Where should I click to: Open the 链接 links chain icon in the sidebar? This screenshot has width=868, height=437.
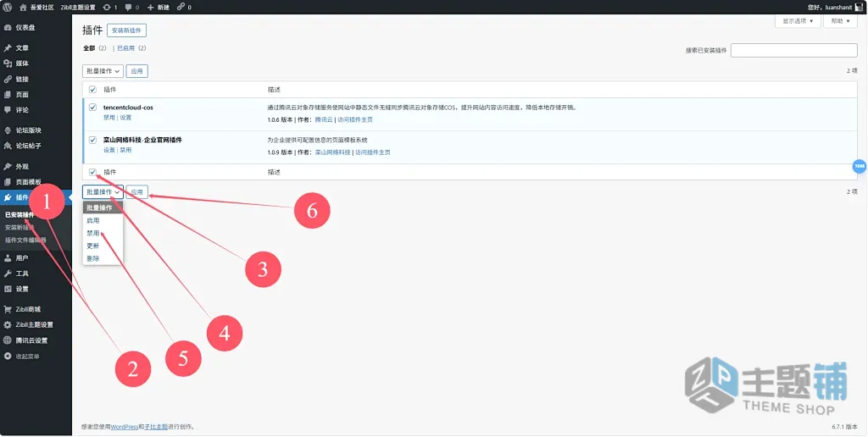tap(8, 79)
